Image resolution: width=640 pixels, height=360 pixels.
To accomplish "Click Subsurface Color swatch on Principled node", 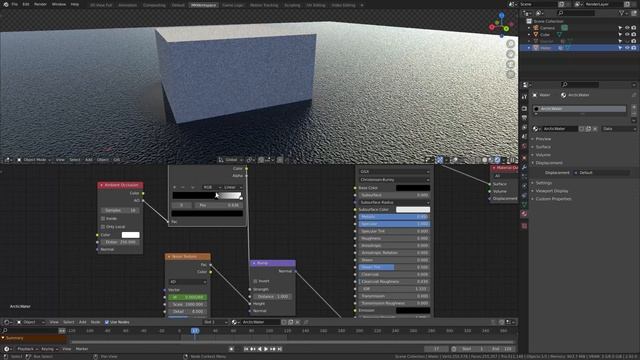I will point(413,209).
